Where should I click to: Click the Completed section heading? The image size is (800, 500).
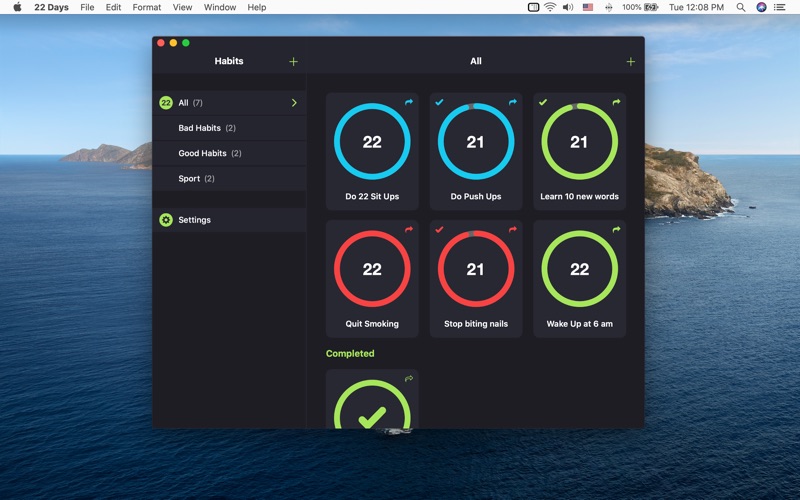pos(350,354)
